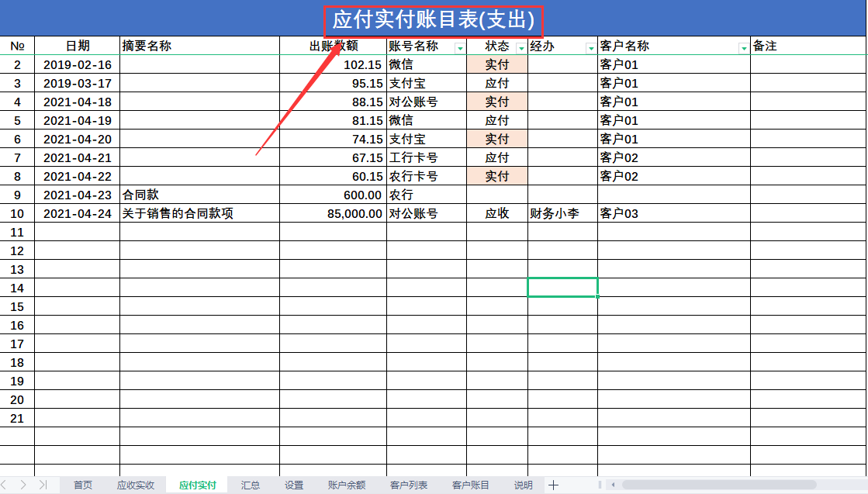Click the horizontal scrollbar left arrow
The height and width of the screenshot is (494, 868).
click(x=613, y=485)
